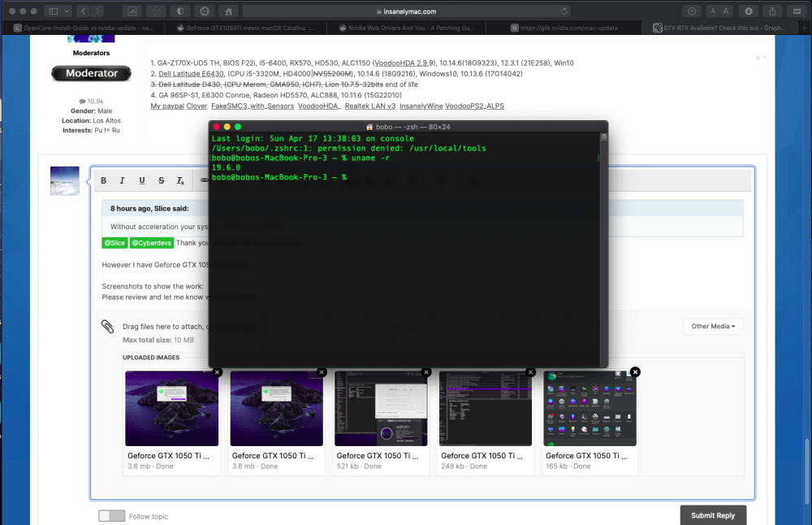The height and width of the screenshot is (525, 812).
Task: Remove the 248 kb uploaded image
Action: click(x=530, y=372)
